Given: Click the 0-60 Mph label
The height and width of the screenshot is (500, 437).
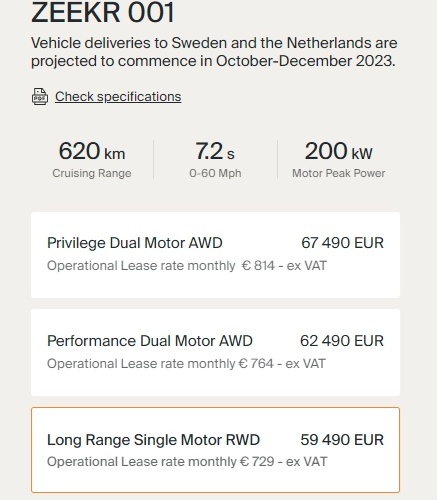Looking at the screenshot, I should tap(215, 173).
